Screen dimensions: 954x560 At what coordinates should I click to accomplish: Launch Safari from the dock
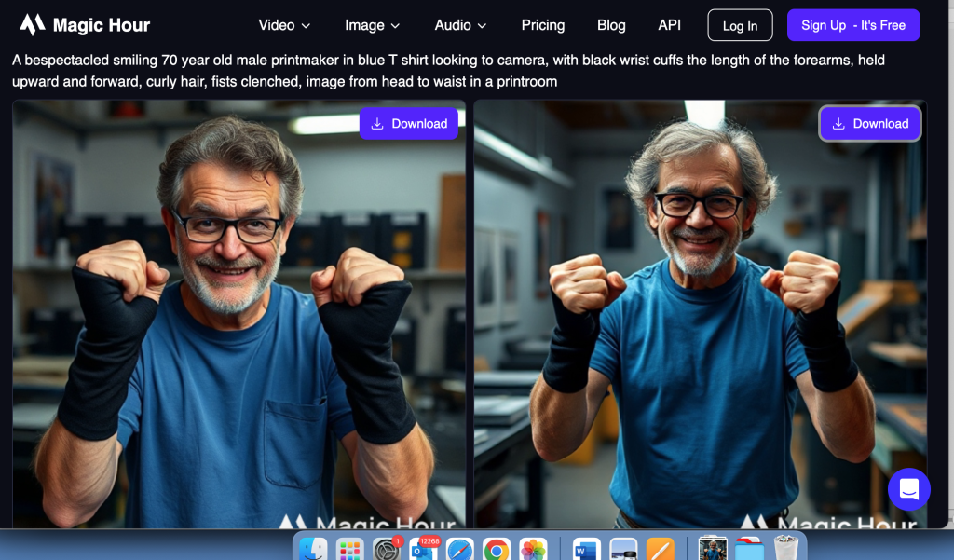(460, 549)
